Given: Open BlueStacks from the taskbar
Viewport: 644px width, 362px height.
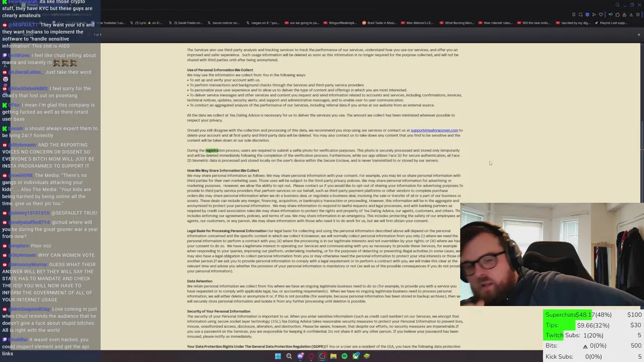Looking at the screenshot, I should [367, 356].
